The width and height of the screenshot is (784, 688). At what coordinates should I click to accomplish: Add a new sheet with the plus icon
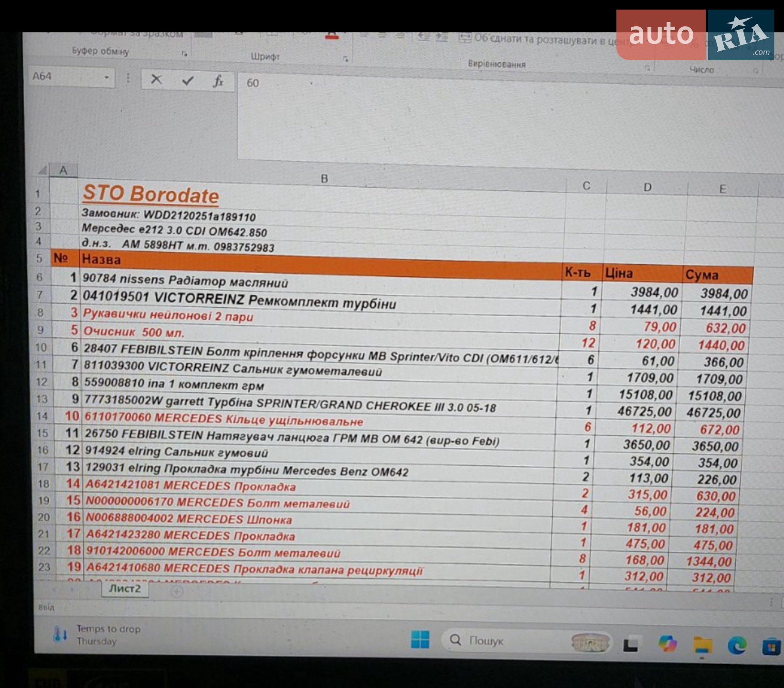click(177, 591)
